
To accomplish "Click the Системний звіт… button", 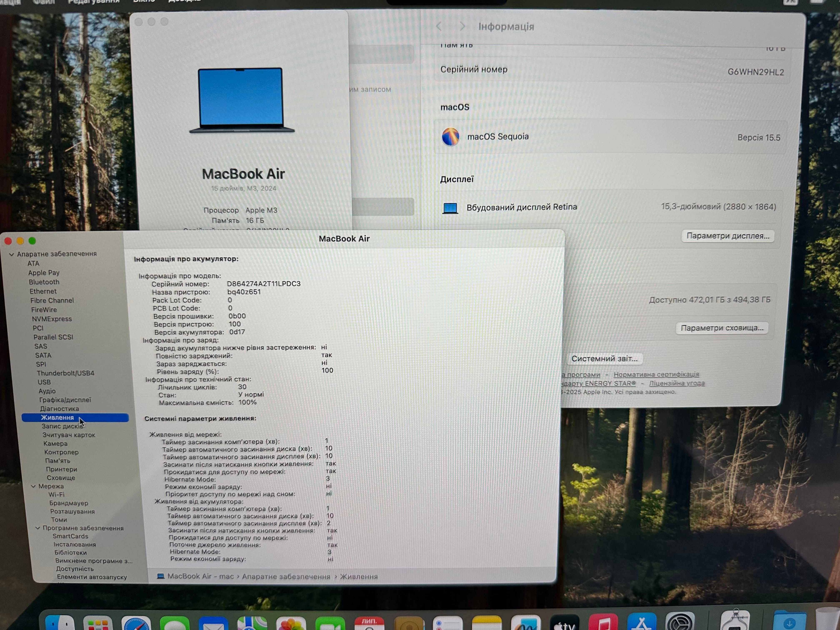I will (604, 359).
